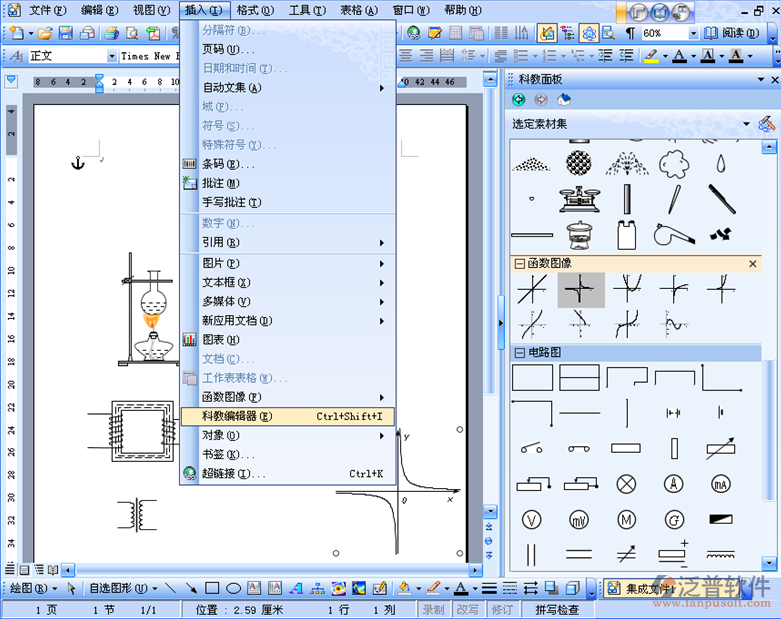This screenshot has width=781, height=619.
Task: Collapse the 函数图像 section
Action: pyautogui.click(x=519, y=264)
